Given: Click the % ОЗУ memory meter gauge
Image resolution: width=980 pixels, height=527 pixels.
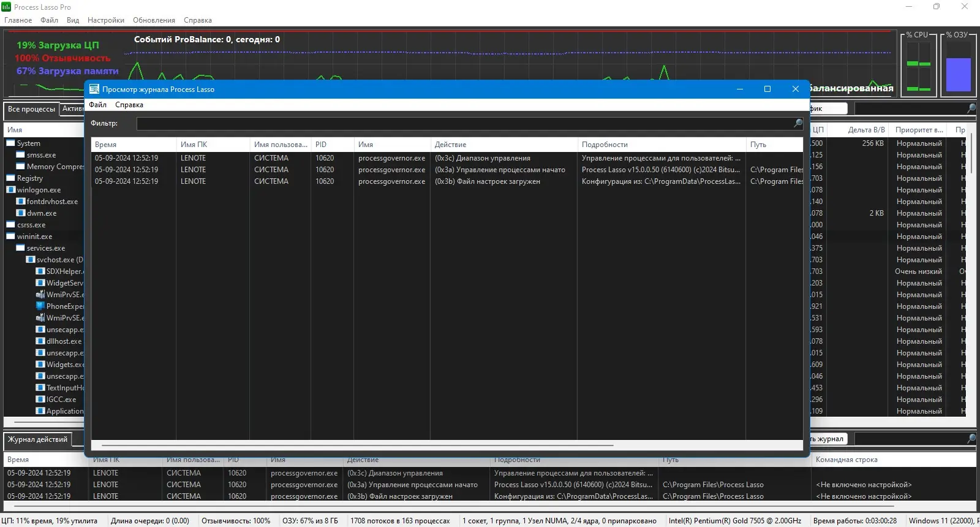Looking at the screenshot, I should click(x=959, y=66).
